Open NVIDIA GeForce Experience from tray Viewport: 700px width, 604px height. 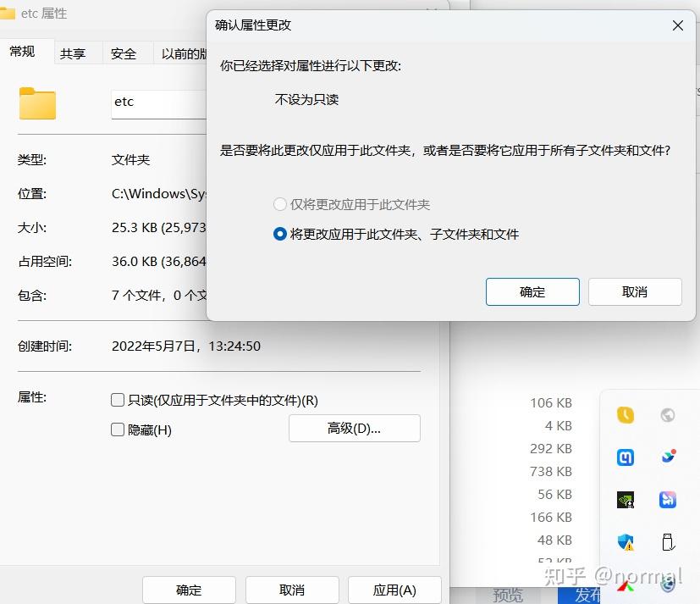pyautogui.click(x=624, y=500)
